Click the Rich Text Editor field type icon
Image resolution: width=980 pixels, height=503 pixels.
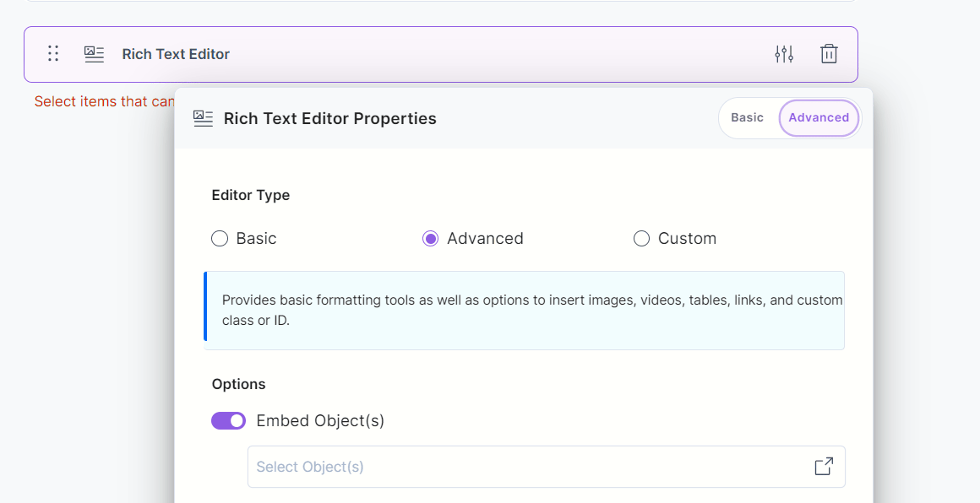94,54
